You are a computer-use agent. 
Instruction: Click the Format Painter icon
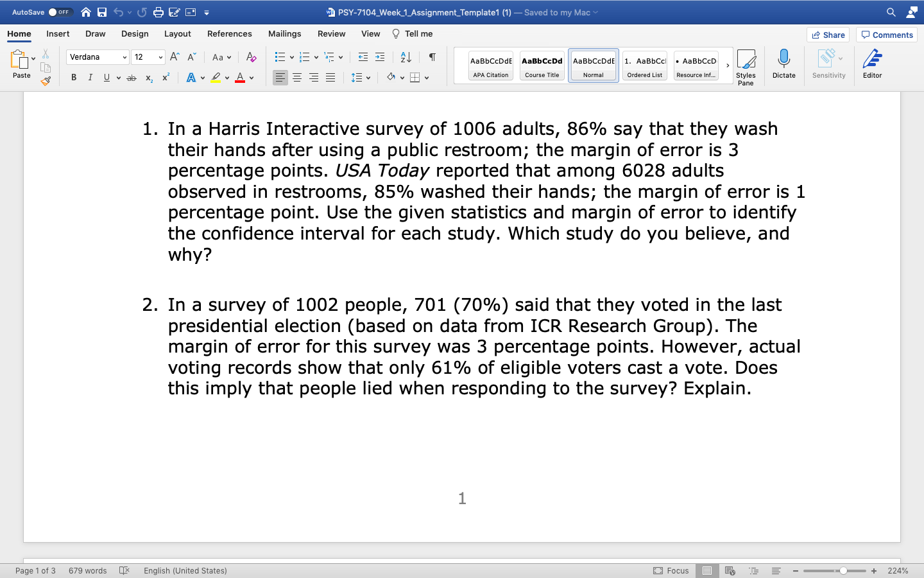(x=46, y=80)
